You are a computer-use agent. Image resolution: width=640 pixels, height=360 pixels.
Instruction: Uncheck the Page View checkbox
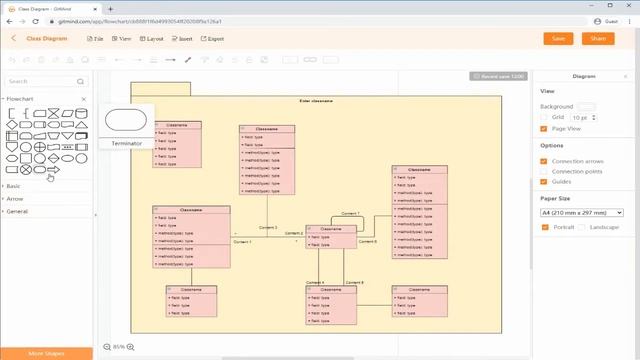tap(544, 129)
